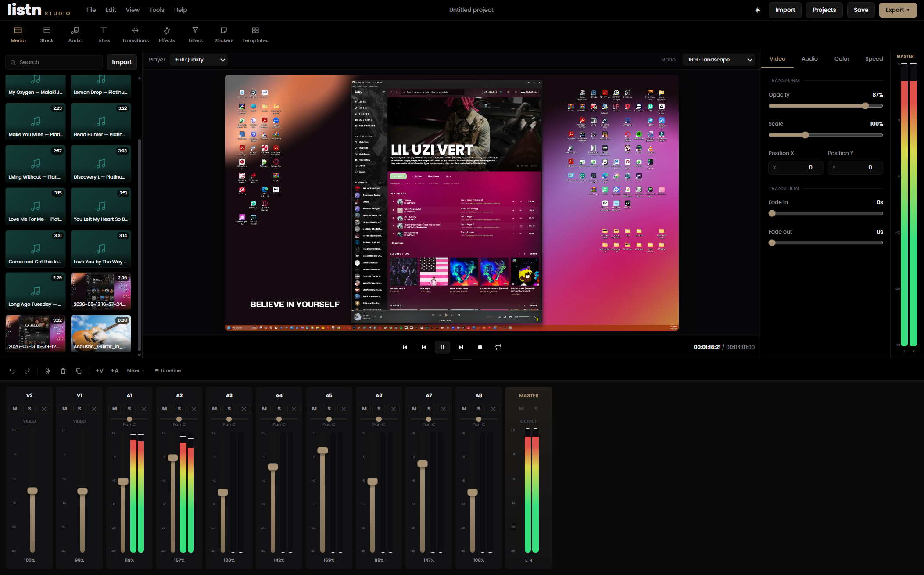Image resolution: width=924 pixels, height=575 pixels.
Task: Switch to the Color tab
Action: pyautogui.click(x=842, y=59)
